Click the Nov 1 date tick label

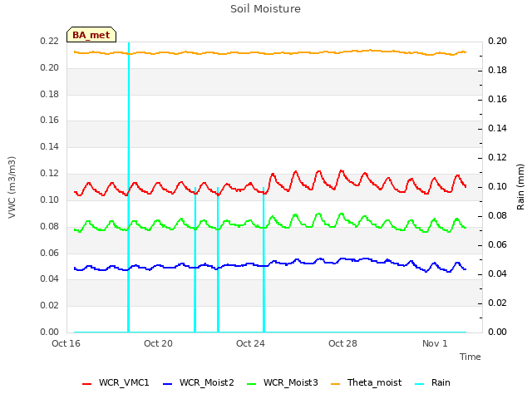pos(435,343)
